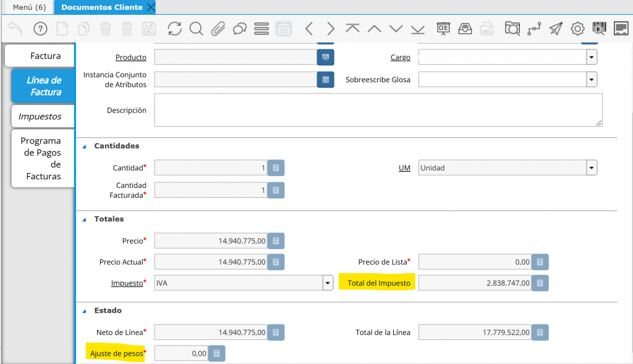The image size is (633, 364).
Task: Open calculator next to Precio field
Action: [276, 241]
